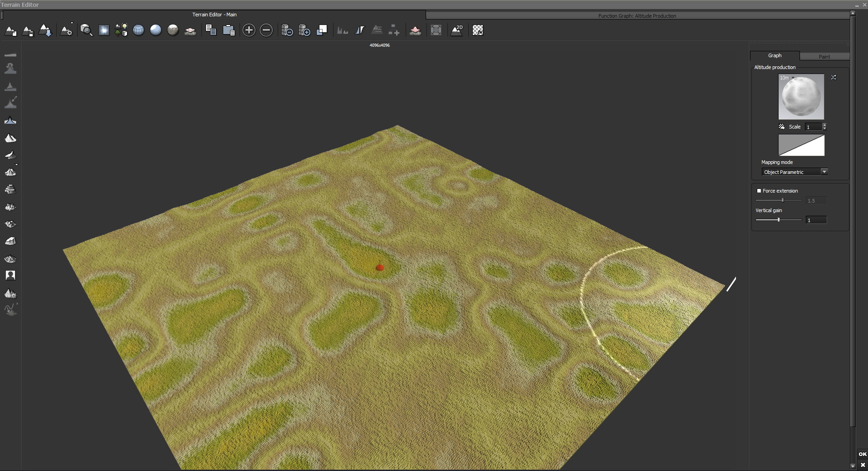This screenshot has width=868, height=471.
Task: Click the portrait picture import tool
Action: (10, 275)
